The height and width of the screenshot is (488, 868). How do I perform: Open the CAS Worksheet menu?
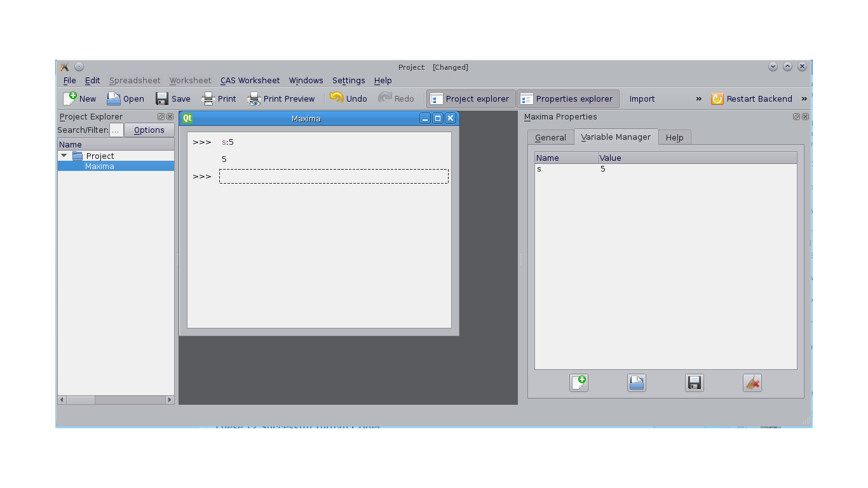pos(250,80)
